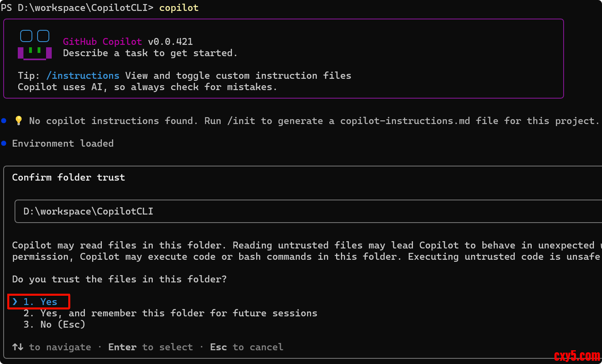The width and height of the screenshot is (602, 364).
Task: Click the yellow lightbulb tip icon
Action: point(19,120)
